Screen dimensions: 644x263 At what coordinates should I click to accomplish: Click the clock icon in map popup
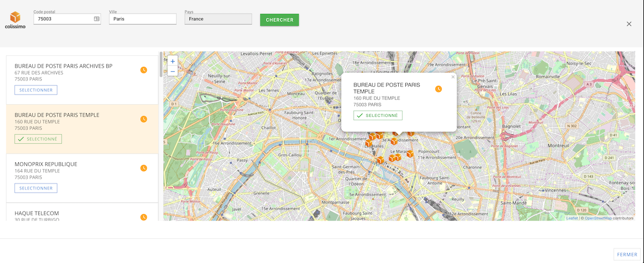(x=438, y=89)
